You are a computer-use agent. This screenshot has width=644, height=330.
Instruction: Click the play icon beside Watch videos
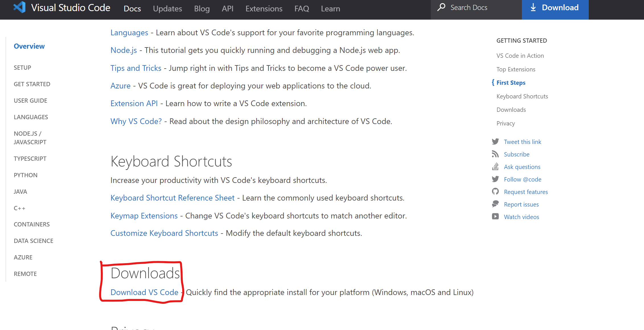(x=495, y=217)
